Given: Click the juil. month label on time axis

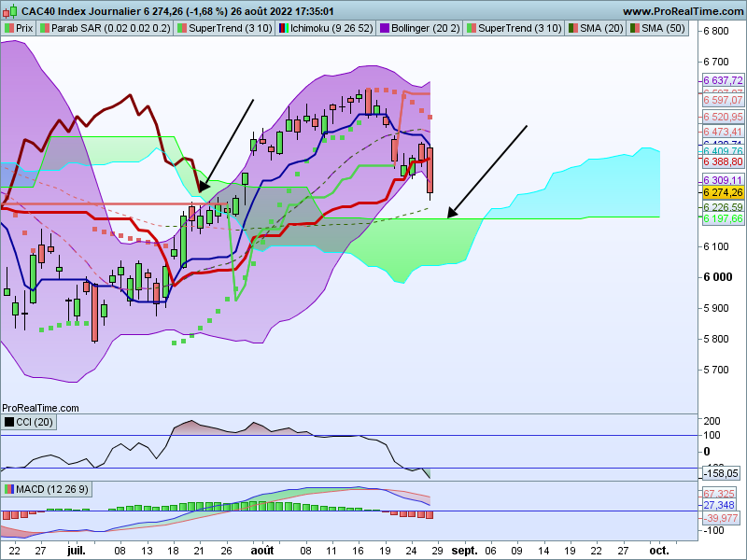Looking at the screenshot, I should tap(77, 551).
